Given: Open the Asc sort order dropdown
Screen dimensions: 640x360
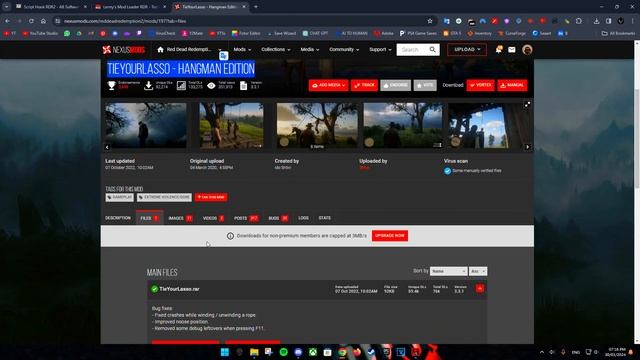Looking at the screenshot, I should [x=478, y=271].
